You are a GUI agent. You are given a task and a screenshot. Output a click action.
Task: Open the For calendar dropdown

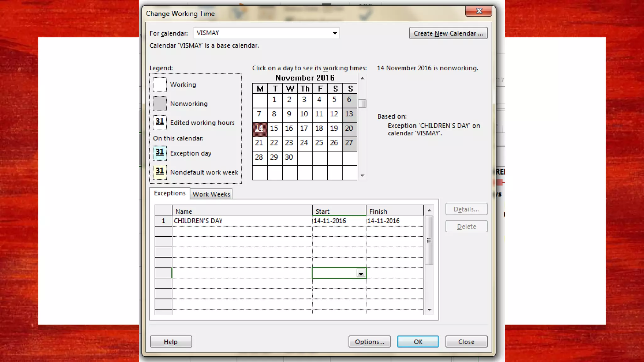[x=335, y=33]
